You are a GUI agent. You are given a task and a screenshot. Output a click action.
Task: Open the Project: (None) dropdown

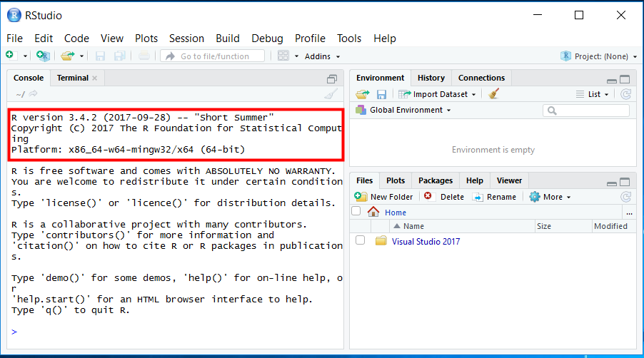pyautogui.click(x=599, y=56)
